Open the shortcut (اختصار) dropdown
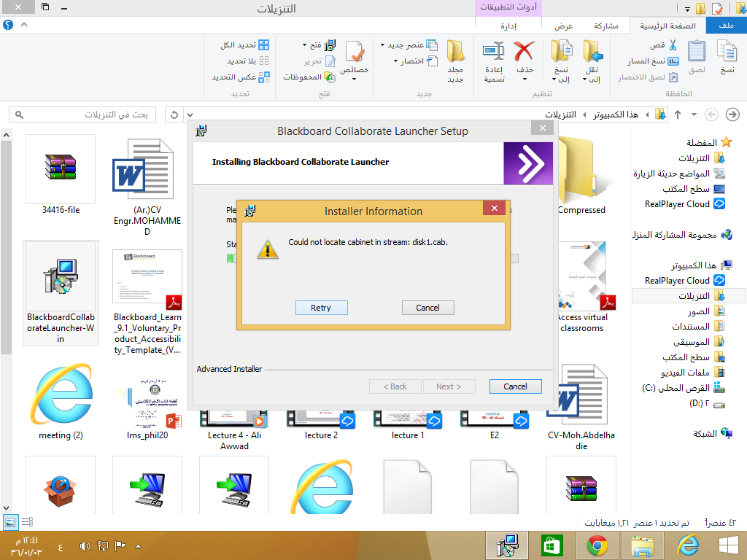 point(416,61)
